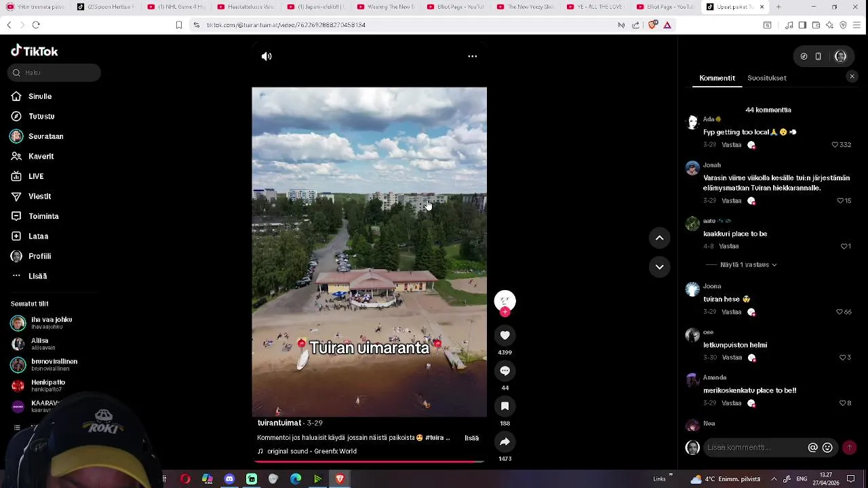Open Discord from the Windows taskbar
This screenshot has height=488, width=868.
(x=229, y=479)
